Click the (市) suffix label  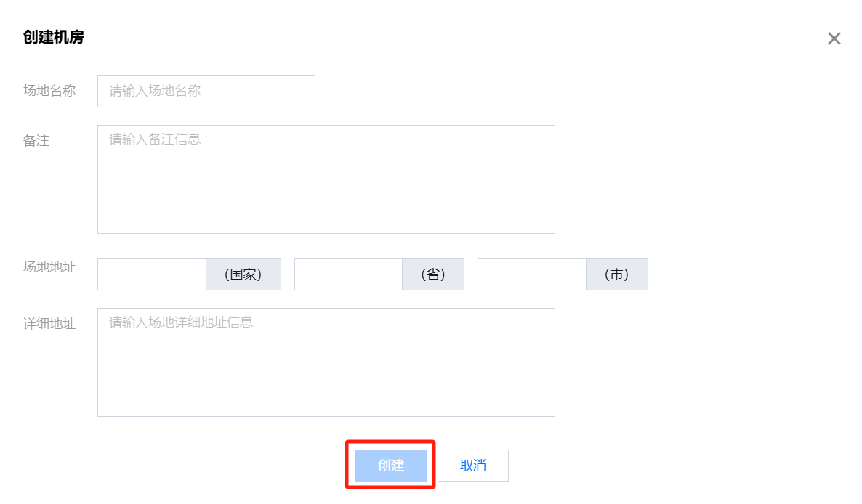[x=616, y=275]
